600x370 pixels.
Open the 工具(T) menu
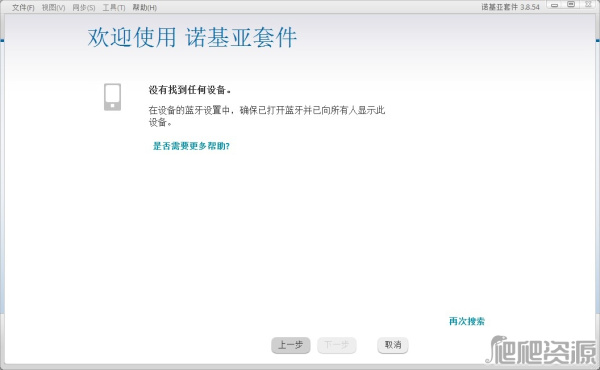(114, 8)
